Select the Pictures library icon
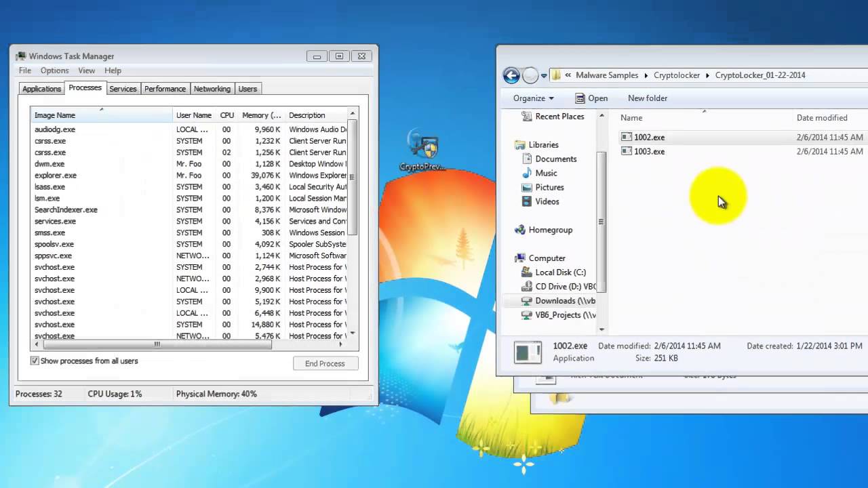The image size is (868, 488). [x=527, y=187]
